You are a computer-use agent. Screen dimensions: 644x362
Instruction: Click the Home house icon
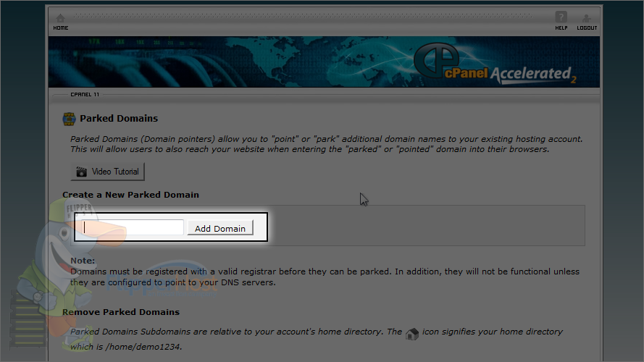coord(60,18)
